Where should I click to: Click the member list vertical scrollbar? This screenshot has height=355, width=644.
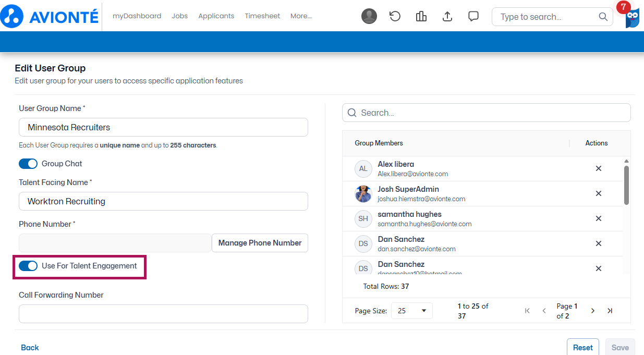(626, 185)
